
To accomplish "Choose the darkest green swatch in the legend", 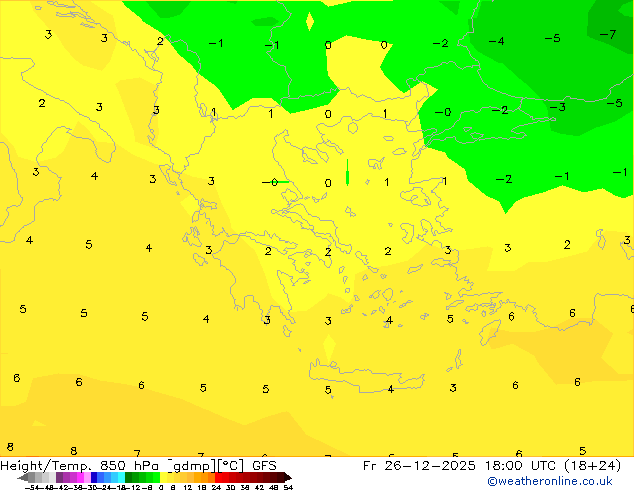I will pos(129,478).
